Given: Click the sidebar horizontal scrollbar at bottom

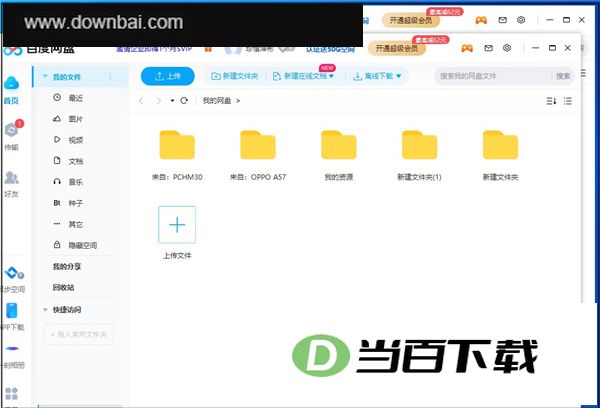Looking at the screenshot, I should tap(80, 406).
